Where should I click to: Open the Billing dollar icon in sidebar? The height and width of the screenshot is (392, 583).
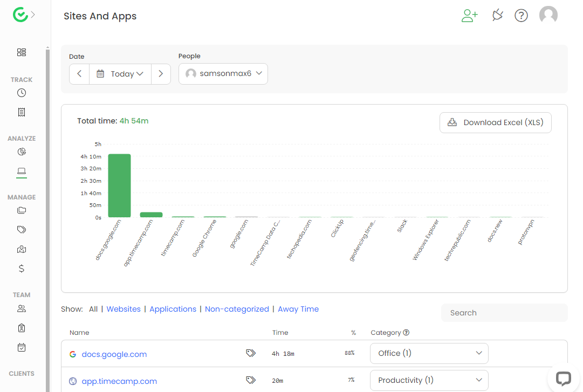tap(22, 268)
